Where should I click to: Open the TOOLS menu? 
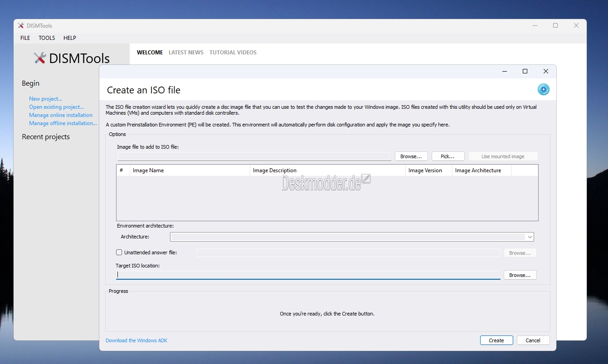[47, 38]
